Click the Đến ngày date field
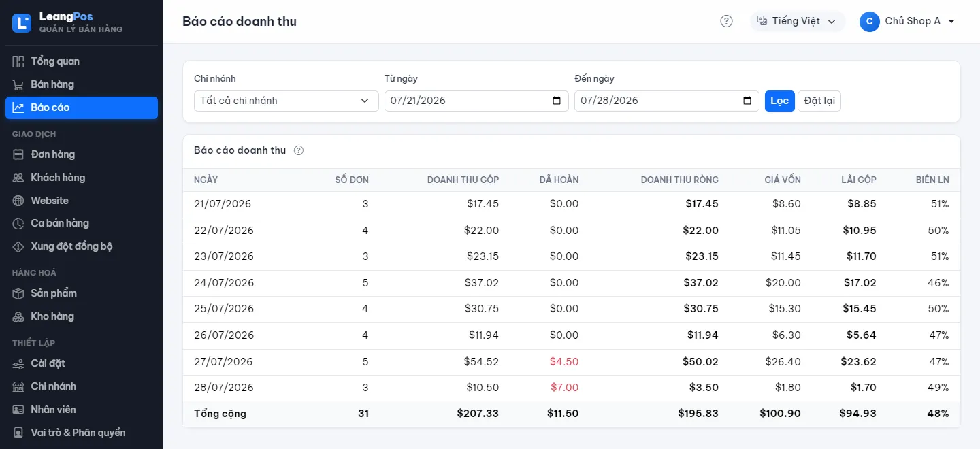 pos(667,101)
